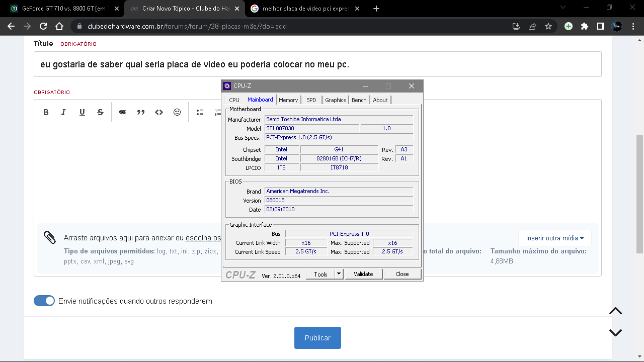Insert a bulleted list
The height and width of the screenshot is (362, 644).
(x=200, y=112)
